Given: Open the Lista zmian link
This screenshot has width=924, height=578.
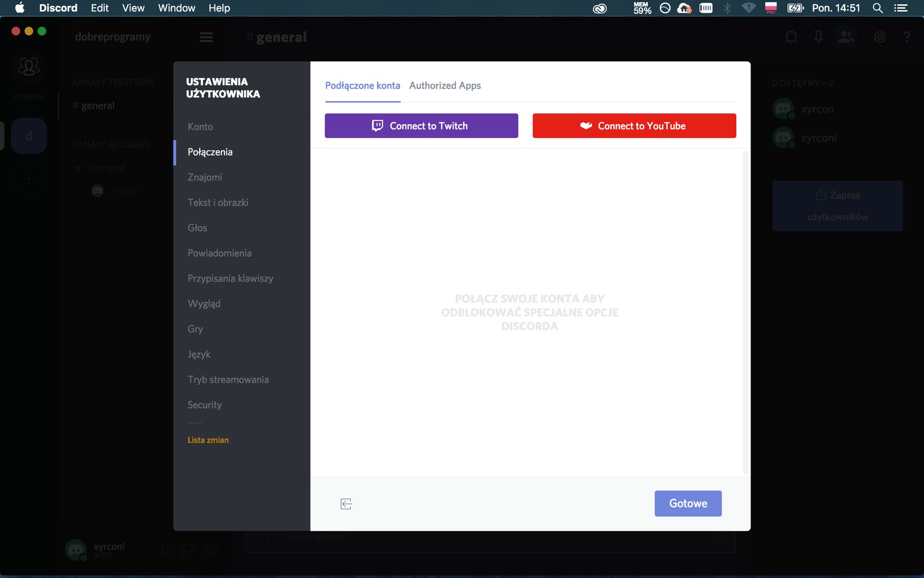Looking at the screenshot, I should [208, 440].
